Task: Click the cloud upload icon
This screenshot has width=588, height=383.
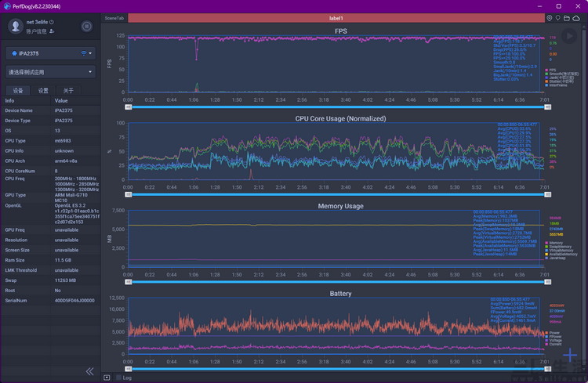Action: click(576, 18)
